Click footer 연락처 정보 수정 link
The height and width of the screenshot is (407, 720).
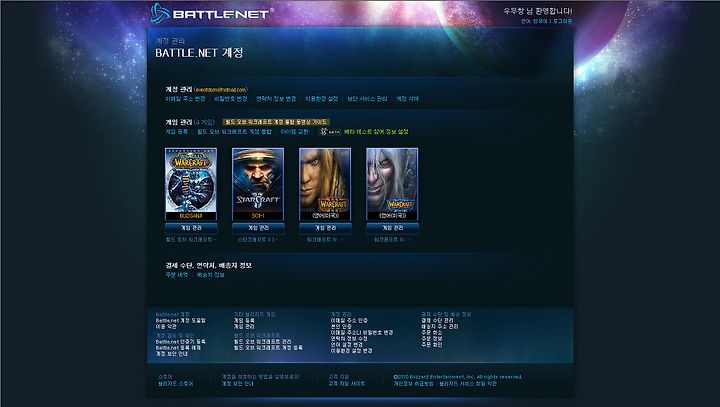(x=349, y=339)
